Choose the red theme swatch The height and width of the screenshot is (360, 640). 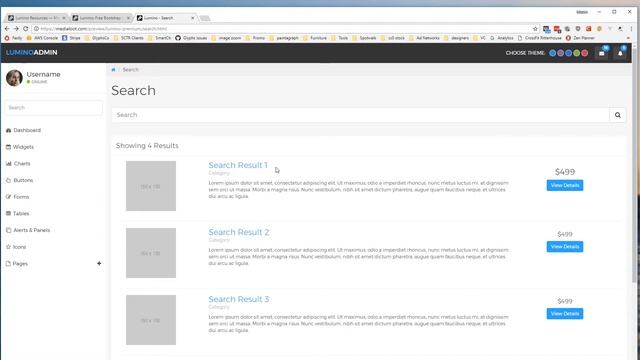click(584, 53)
